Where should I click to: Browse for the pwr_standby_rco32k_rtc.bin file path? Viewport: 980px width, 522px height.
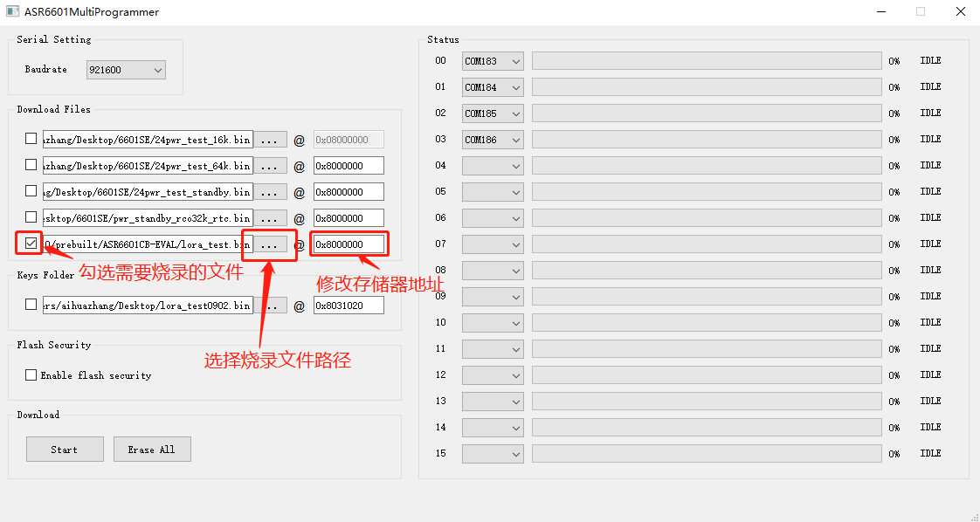[270, 218]
